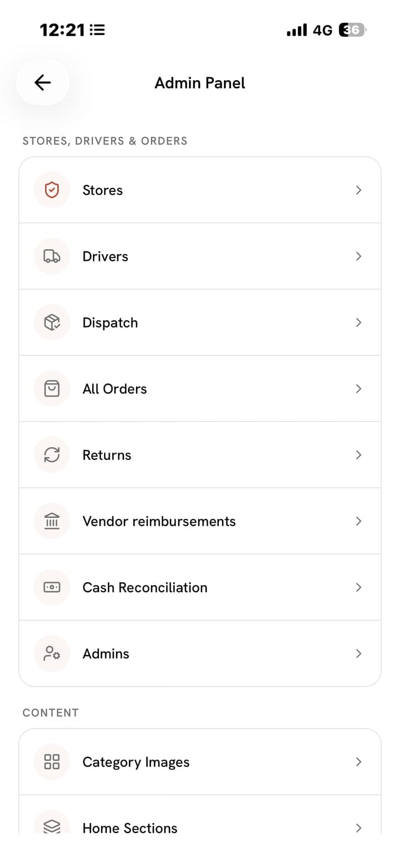The image size is (400, 868).
Task: Tap the Admins label text
Action: pyautogui.click(x=106, y=653)
